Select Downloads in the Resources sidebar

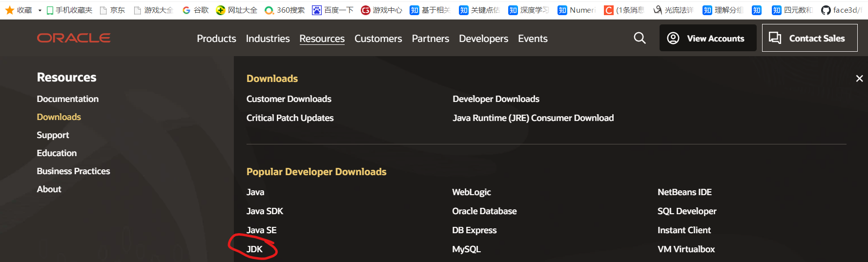pyautogui.click(x=59, y=117)
